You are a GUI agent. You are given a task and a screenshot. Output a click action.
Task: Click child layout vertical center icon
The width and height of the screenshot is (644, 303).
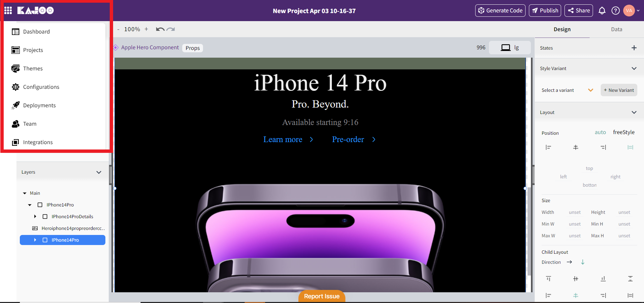[x=576, y=279]
